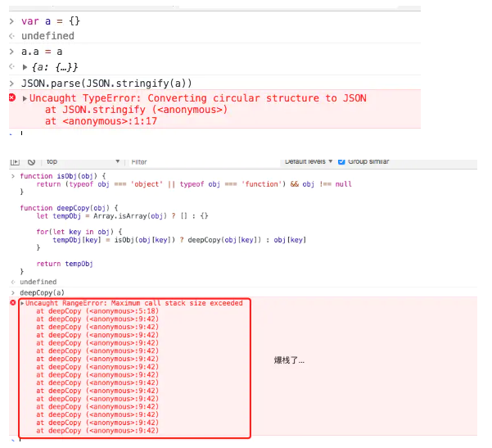Click the clear console icon
The height and width of the screenshot is (448, 492).
[x=31, y=161]
